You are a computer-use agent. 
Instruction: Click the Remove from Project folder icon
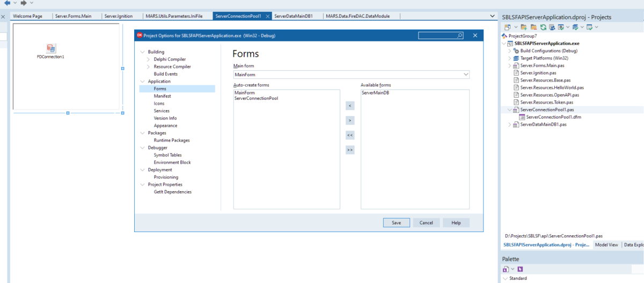[533, 27]
